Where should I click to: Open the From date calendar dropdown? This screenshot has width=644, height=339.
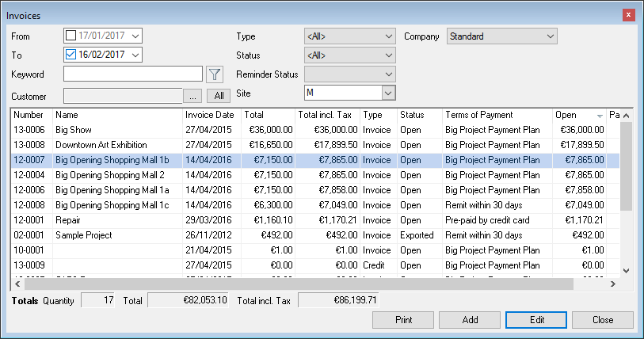click(136, 36)
